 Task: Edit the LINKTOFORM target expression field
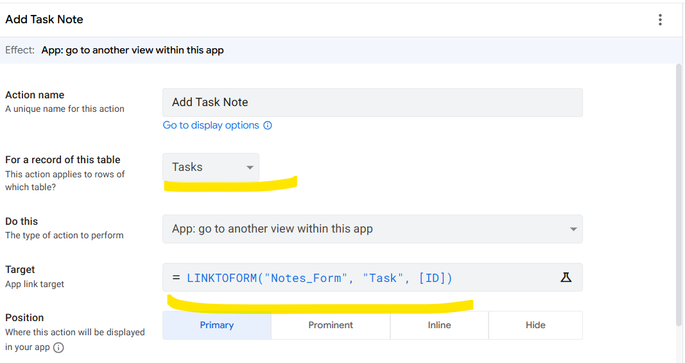click(x=372, y=277)
